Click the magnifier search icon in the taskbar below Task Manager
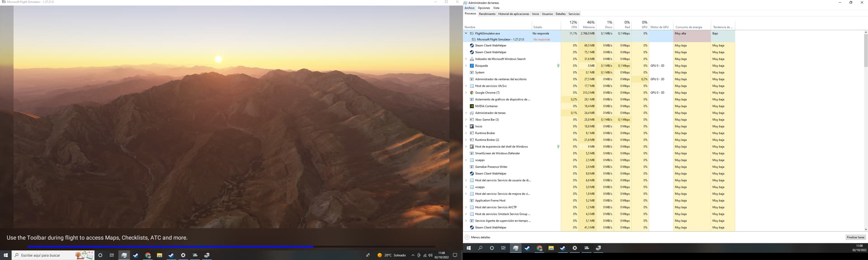Screen dimensions: 868x260 (480, 248)
